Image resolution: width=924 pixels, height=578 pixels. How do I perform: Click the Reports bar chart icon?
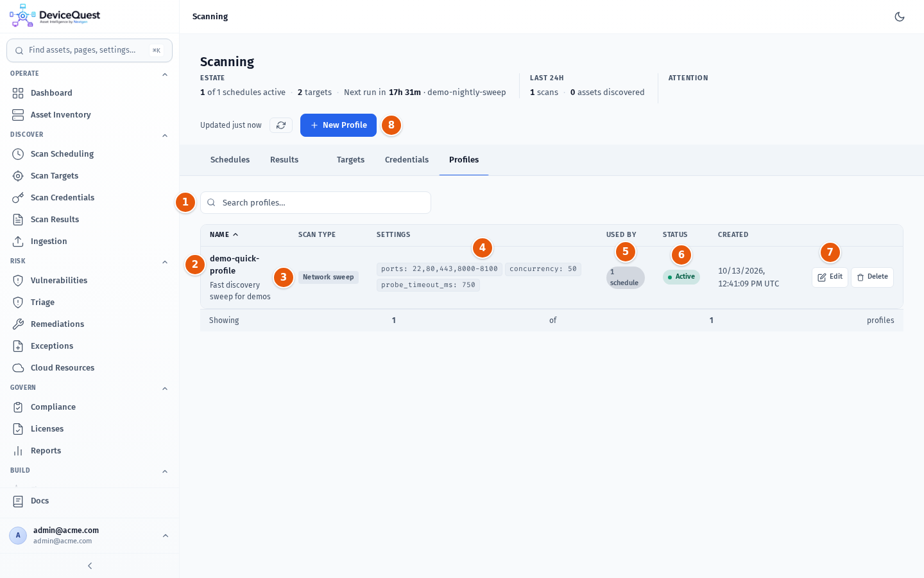pos(18,451)
